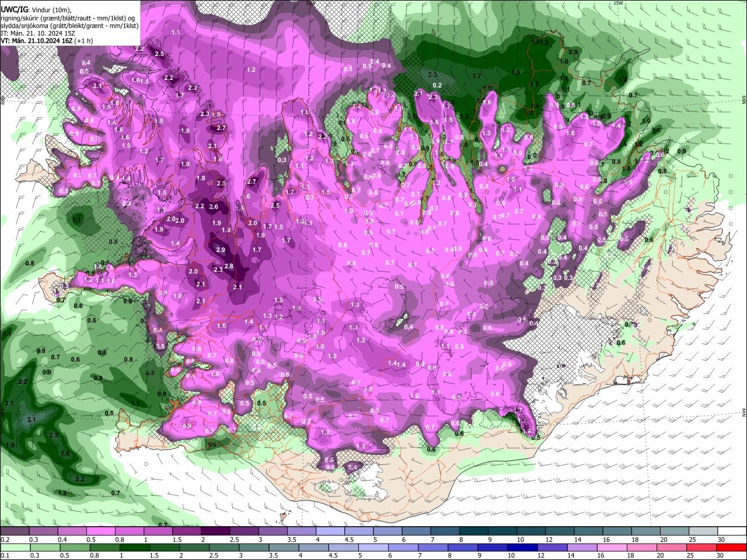Click the 'UWC/IG: Vindur (10m),' title line

[35, 10]
